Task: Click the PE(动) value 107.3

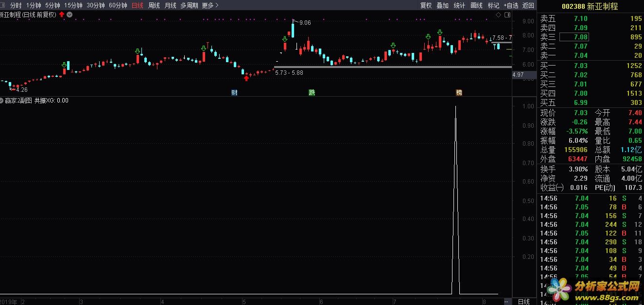Action: [633, 187]
